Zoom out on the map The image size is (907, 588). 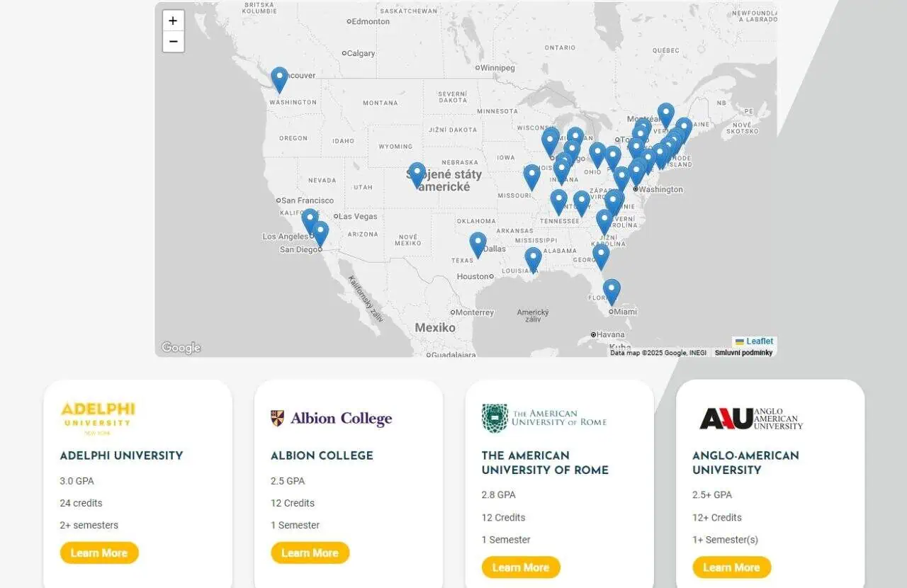pos(174,42)
